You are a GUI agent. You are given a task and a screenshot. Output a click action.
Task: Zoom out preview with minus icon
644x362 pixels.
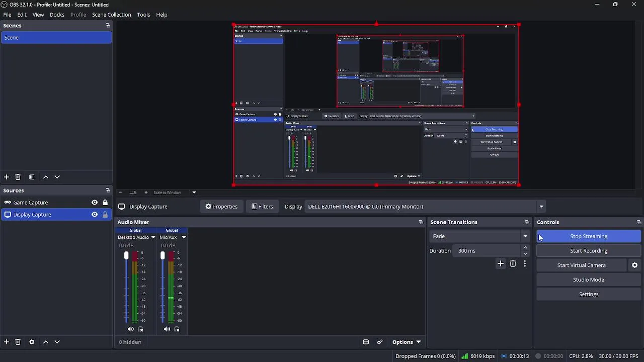pyautogui.click(x=120, y=193)
